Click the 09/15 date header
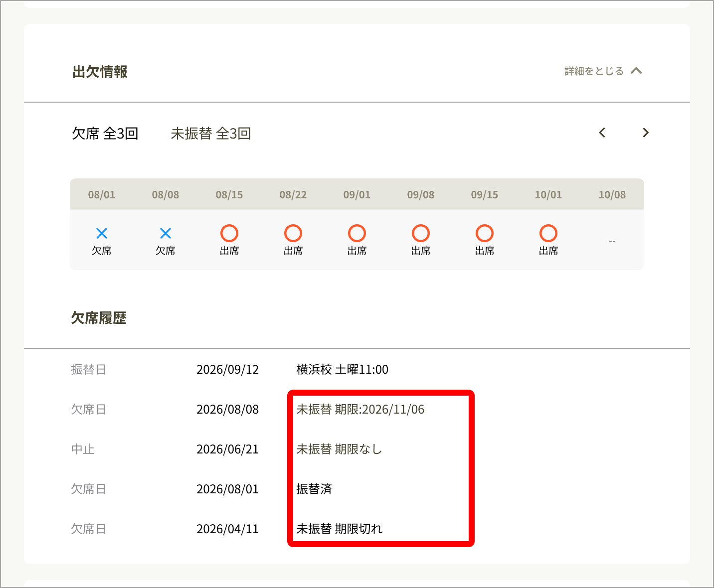The width and height of the screenshot is (714, 588). tap(485, 195)
